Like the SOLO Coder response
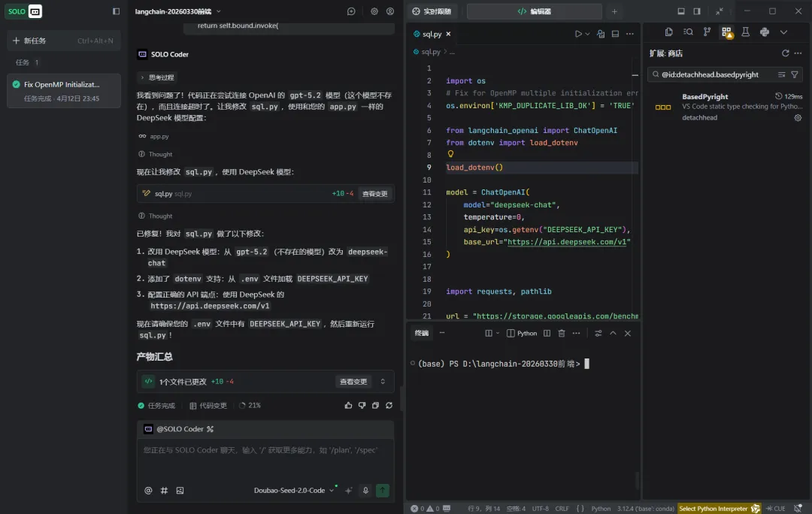The image size is (812, 514). [348, 405]
